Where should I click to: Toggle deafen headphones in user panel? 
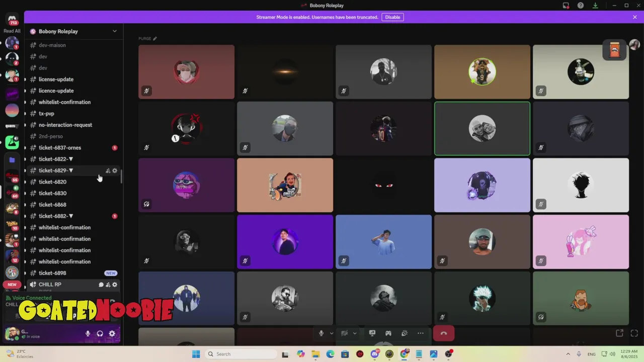pos(100,334)
